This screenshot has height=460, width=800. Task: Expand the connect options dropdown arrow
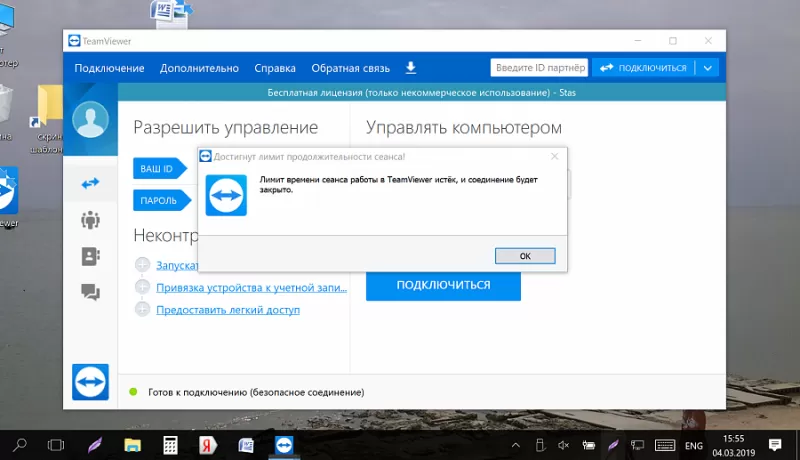pos(707,68)
